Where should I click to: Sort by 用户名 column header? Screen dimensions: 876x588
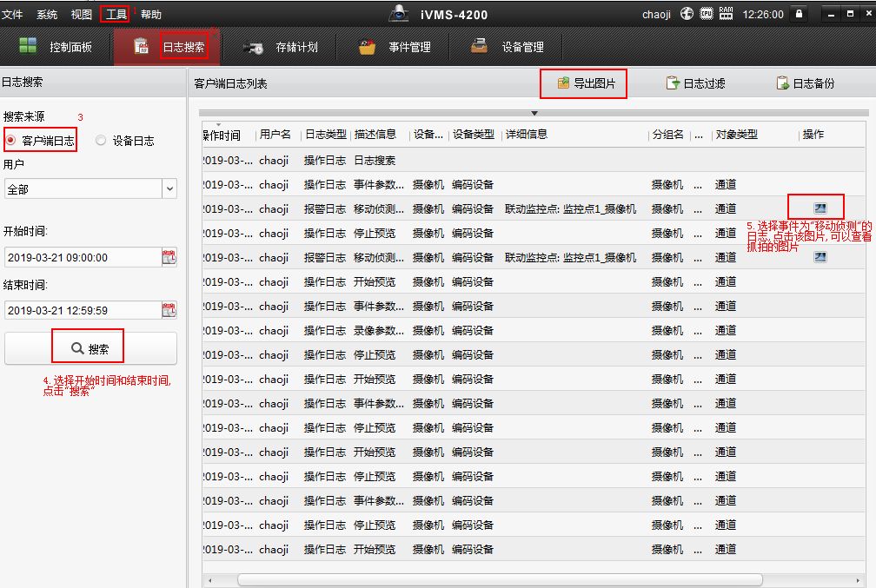(275, 135)
